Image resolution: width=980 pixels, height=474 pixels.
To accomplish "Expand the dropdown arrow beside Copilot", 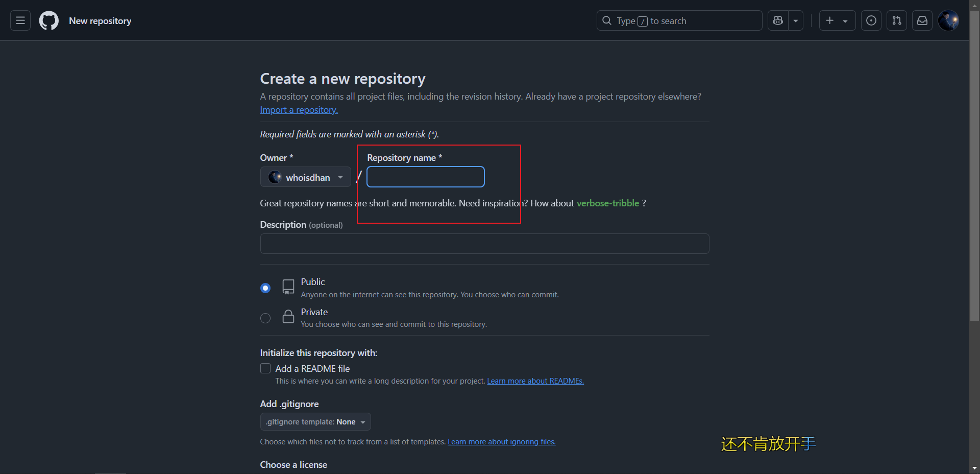I will tap(796, 20).
